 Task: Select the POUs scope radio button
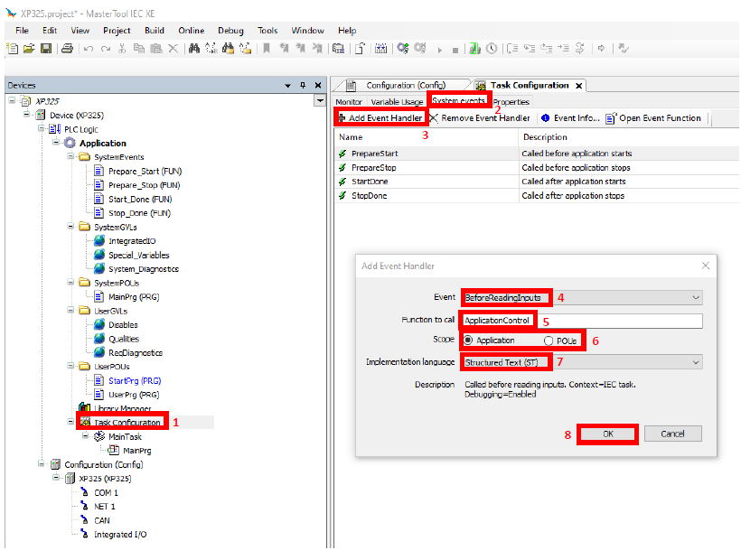[x=549, y=341]
